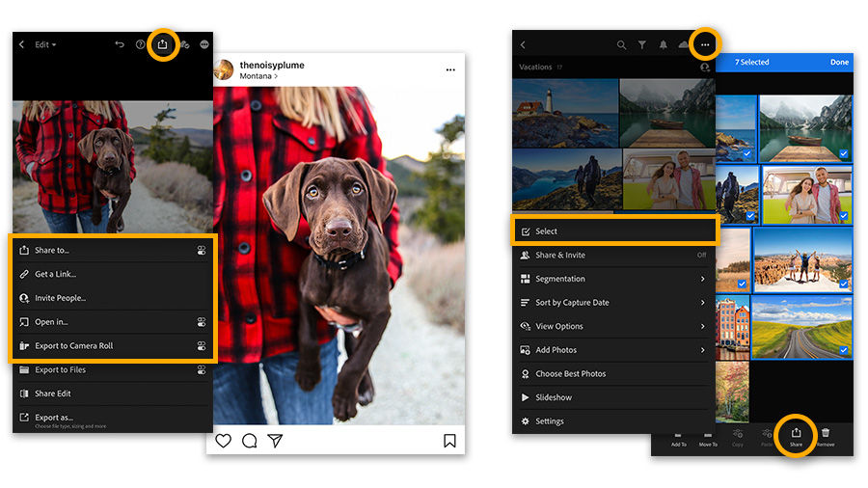
Task: Choose the Share Edit option
Action: pyautogui.click(x=113, y=393)
